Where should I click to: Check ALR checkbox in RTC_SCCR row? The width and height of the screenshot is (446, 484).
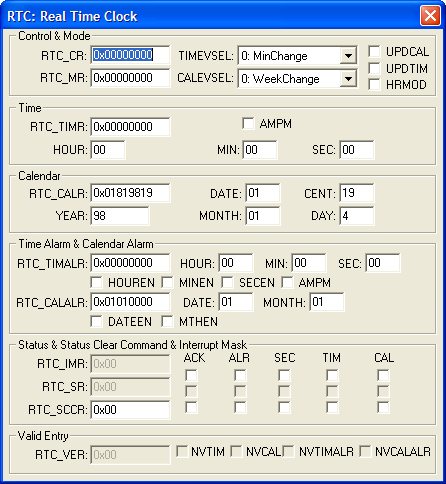click(x=240, y=407)
